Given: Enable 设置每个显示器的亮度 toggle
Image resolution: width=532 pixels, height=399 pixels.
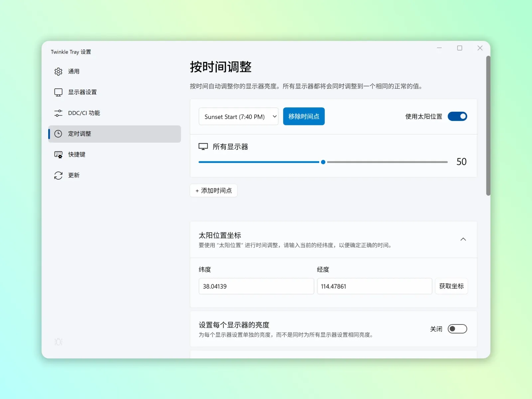Looking at the screenshot, I should (x=457, y=329).
